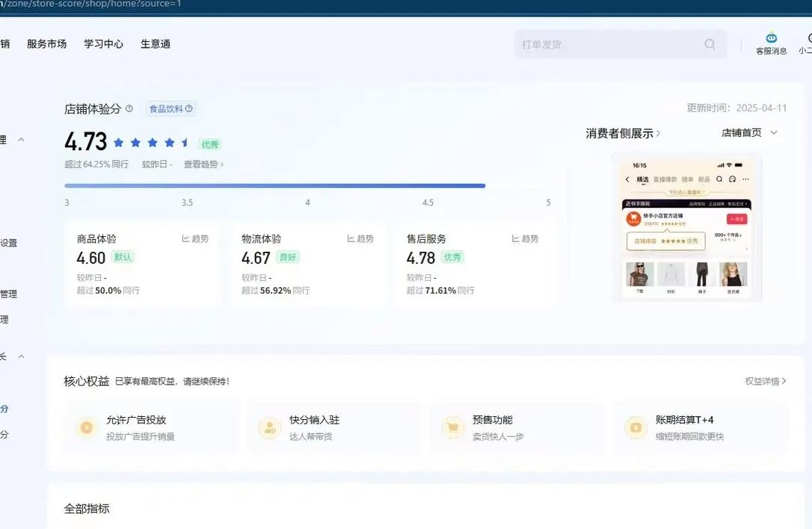Open the 店铺首页 dropdown

click(x=748, y=132)
